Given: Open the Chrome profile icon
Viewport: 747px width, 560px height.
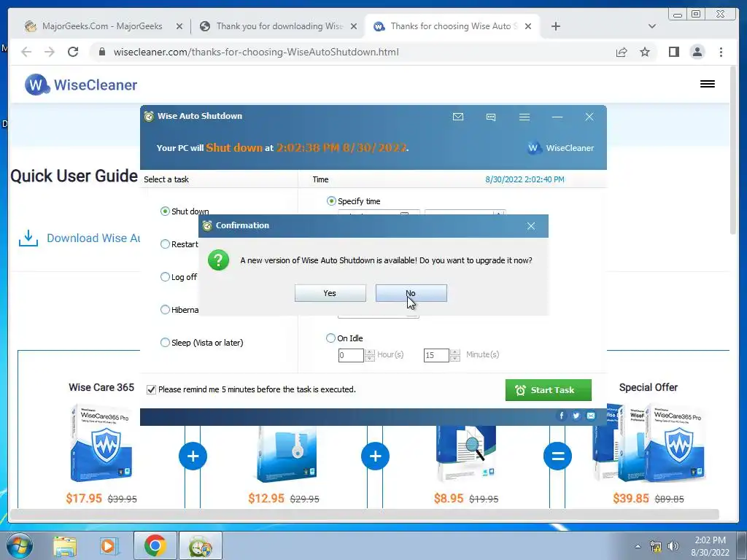Looking at the screenshot, I should coord(697,52).
